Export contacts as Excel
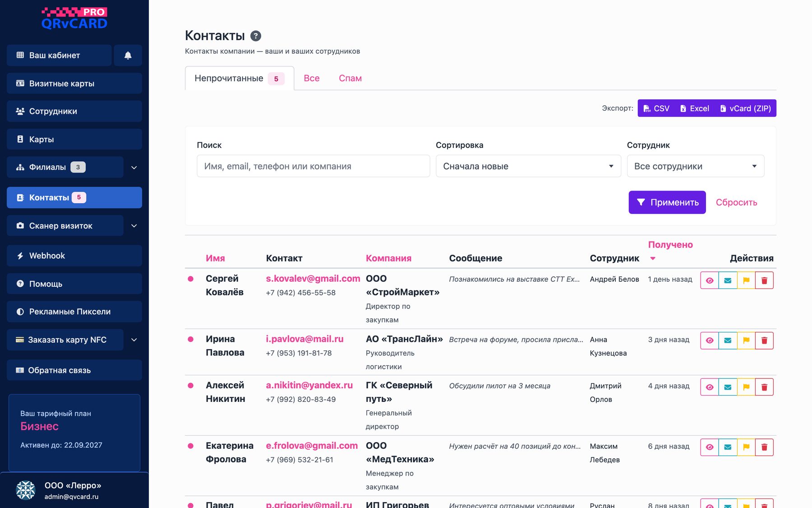This screenshot has width=812, height=508. point(695,108)
